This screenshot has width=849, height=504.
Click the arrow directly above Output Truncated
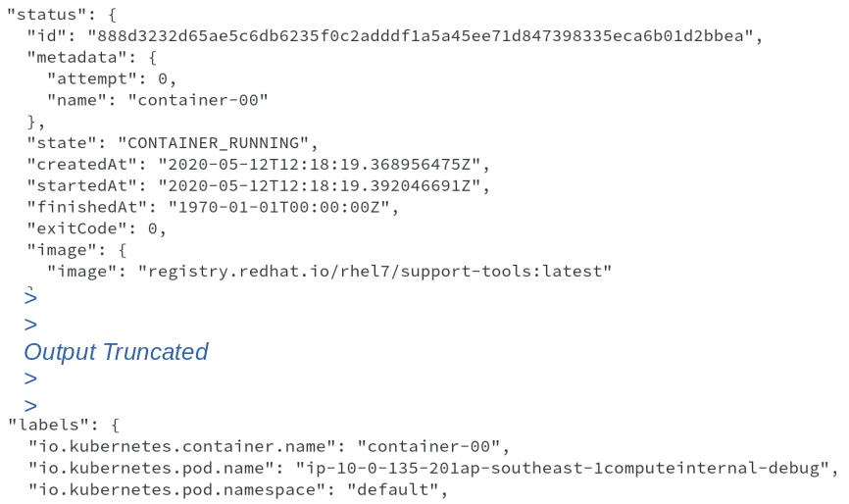pyautogui.click(x=30, y=325)
